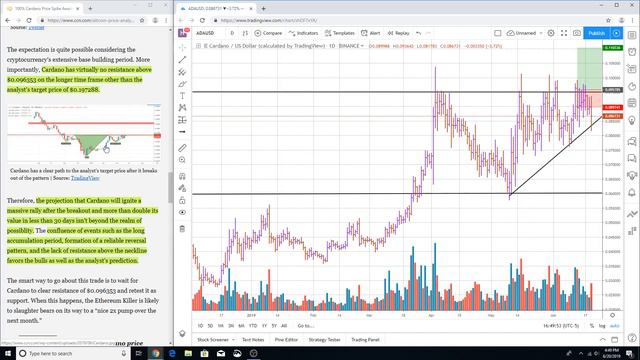Open the alerts clock panel

click(x=632, y=52)
